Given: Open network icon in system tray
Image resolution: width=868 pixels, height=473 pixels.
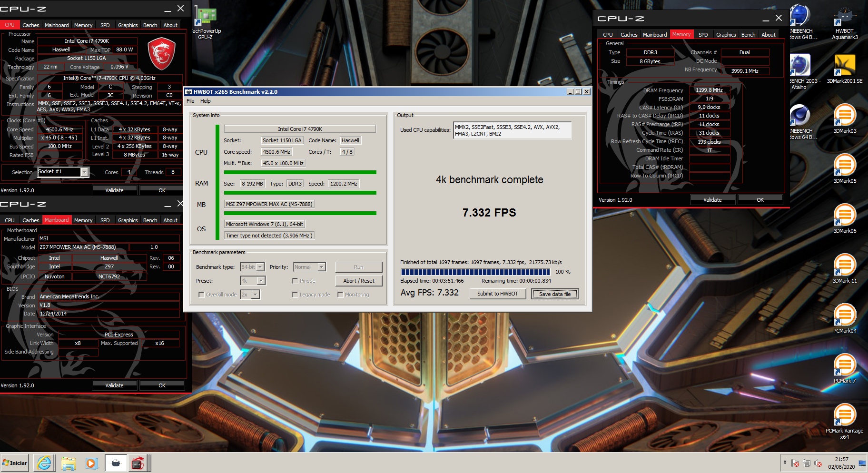Looking at the screenshot, I should [x=807, y=463].
